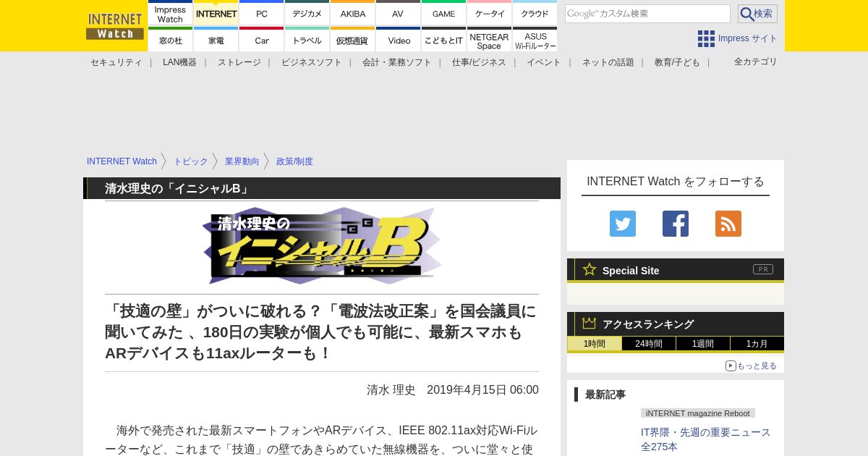The height and width of the screenshot is (456, 868).
Task: Click the INTERNET Watch logo
Action: click(115, 26)
